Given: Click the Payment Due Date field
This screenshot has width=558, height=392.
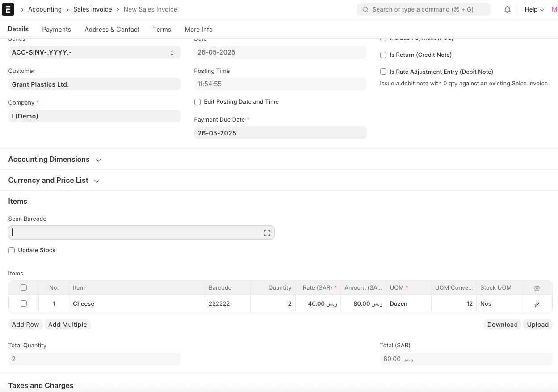Looking at the screenshot, I should tap(281, 133).
